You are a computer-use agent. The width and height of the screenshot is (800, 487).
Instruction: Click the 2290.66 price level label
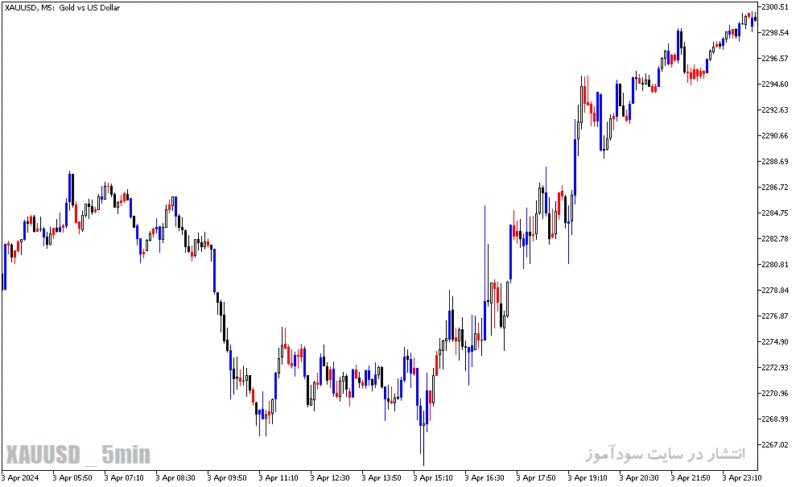775,136
